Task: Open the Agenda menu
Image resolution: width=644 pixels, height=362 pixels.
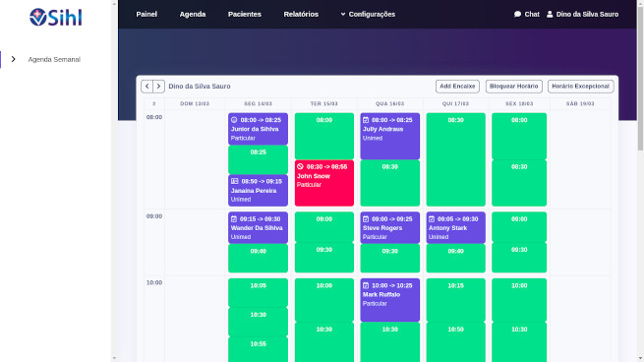Action: point(193,14)
